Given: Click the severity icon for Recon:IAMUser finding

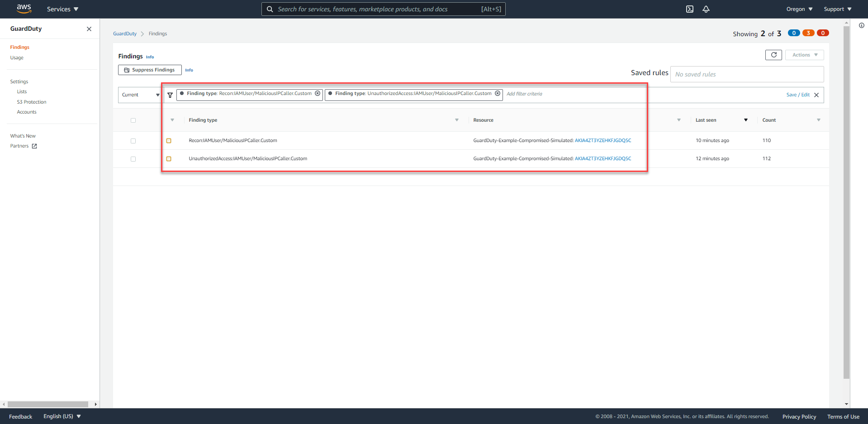Looking at the screenshot, I should (x=169, y=141).
